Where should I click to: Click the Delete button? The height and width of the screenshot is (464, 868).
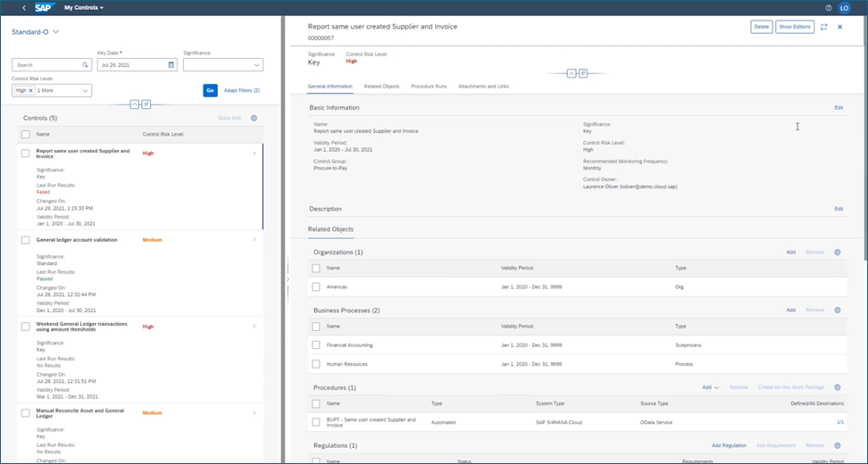[x=762, y=27]
